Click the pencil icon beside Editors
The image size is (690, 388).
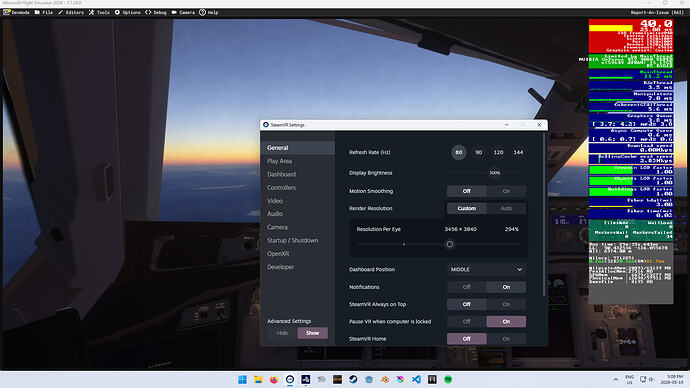[x=60, y=12]
